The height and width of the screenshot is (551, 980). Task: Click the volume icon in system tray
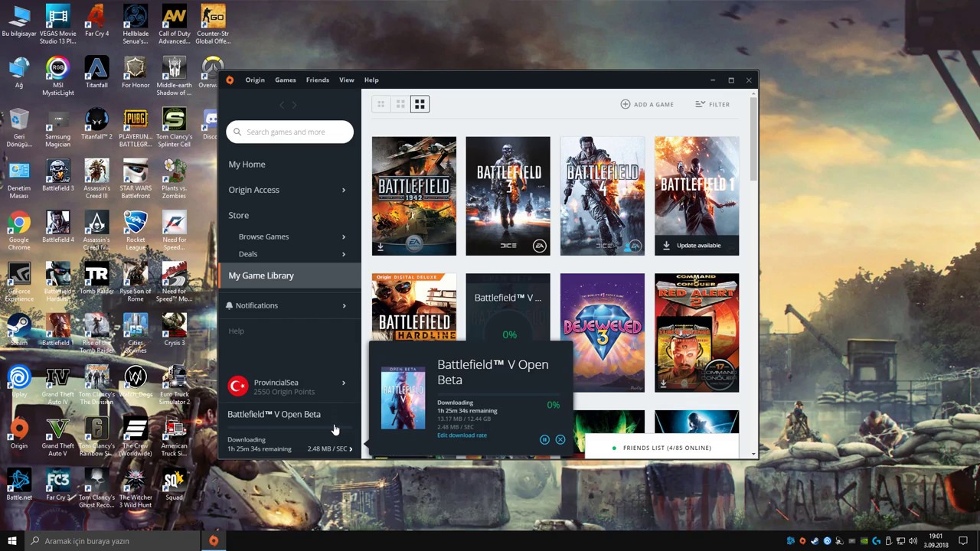[x=913, y=541]
